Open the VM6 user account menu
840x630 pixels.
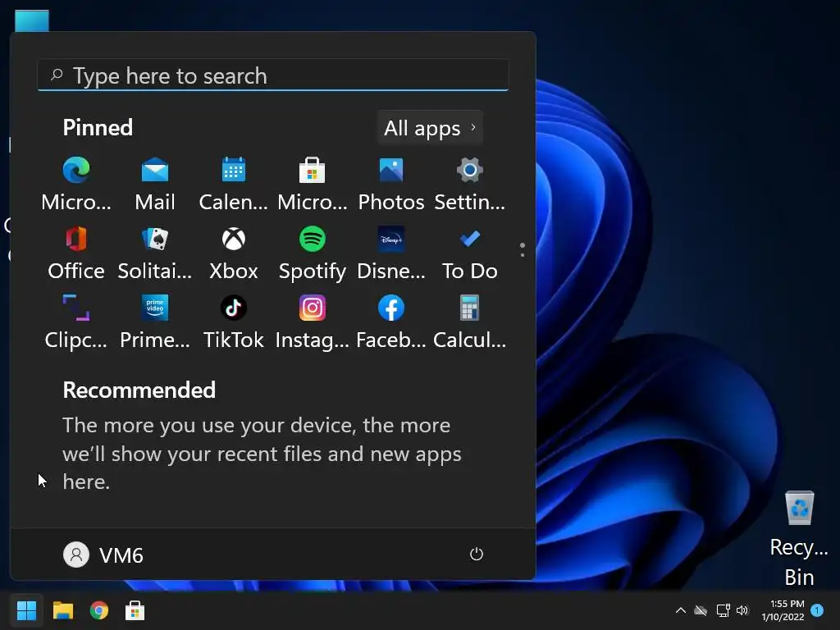(x=103, y=555)
